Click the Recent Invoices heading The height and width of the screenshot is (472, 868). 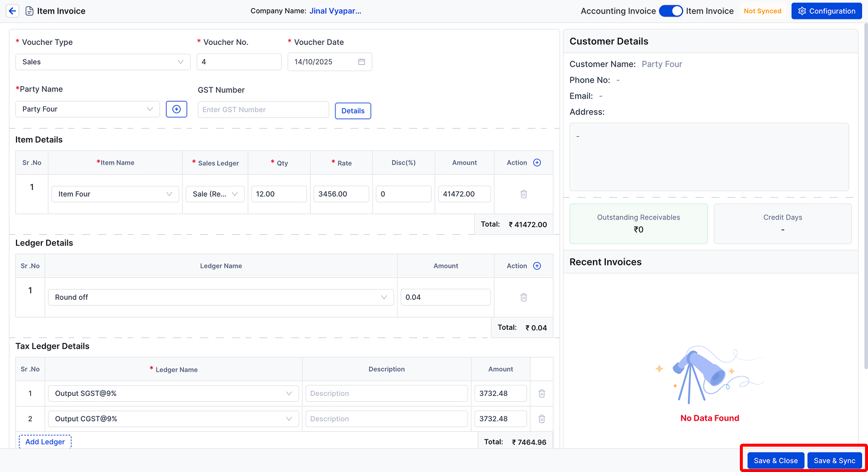tap(605, 262)
